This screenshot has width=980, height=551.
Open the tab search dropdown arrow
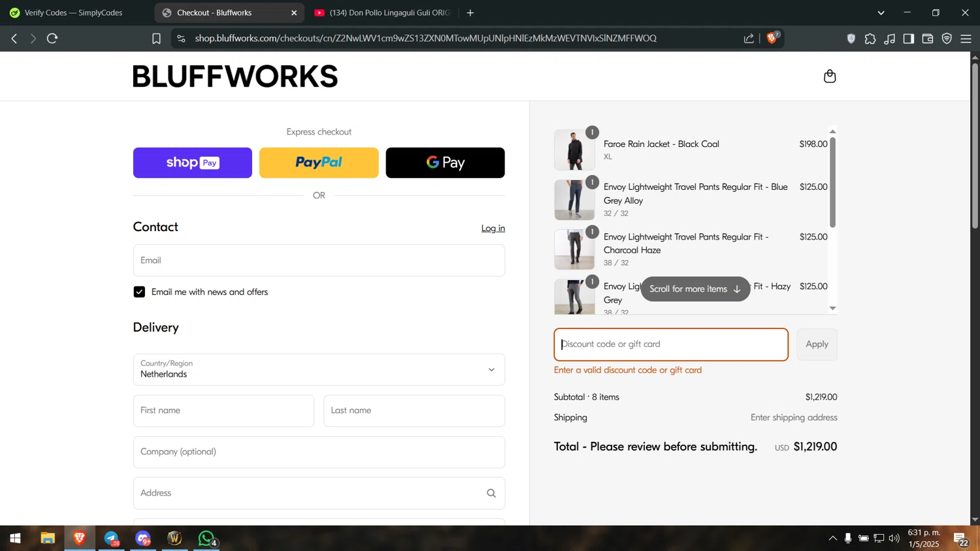(x=881, y=12)
